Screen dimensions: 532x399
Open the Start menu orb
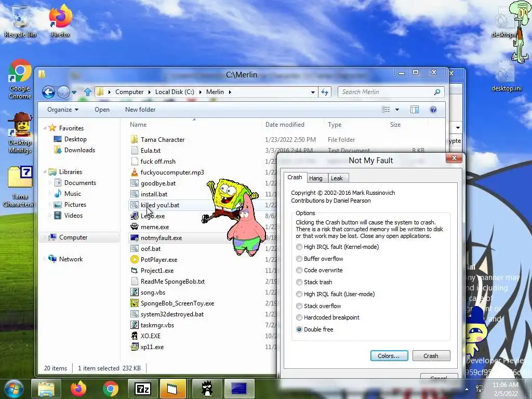click(x=14, y=389)
